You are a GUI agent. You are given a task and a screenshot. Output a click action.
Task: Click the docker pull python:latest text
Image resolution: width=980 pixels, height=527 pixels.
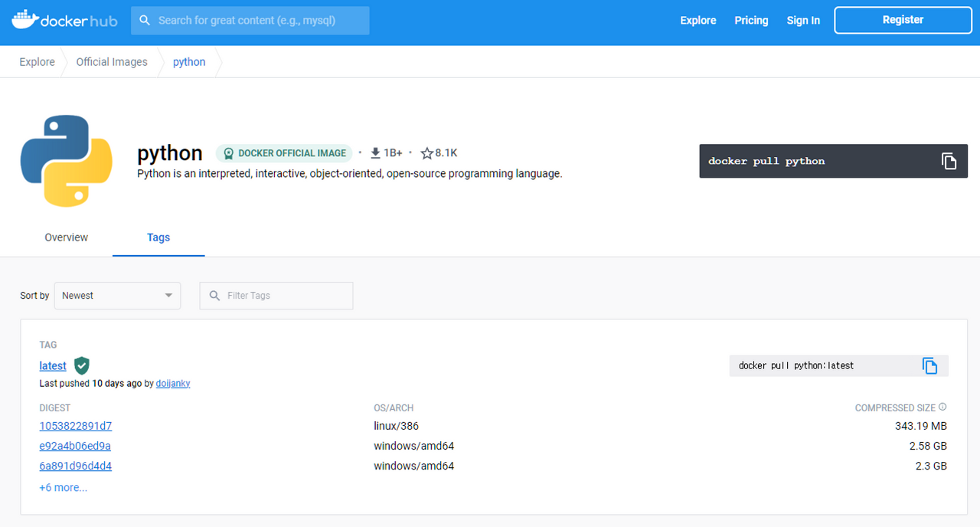(796, 365)
